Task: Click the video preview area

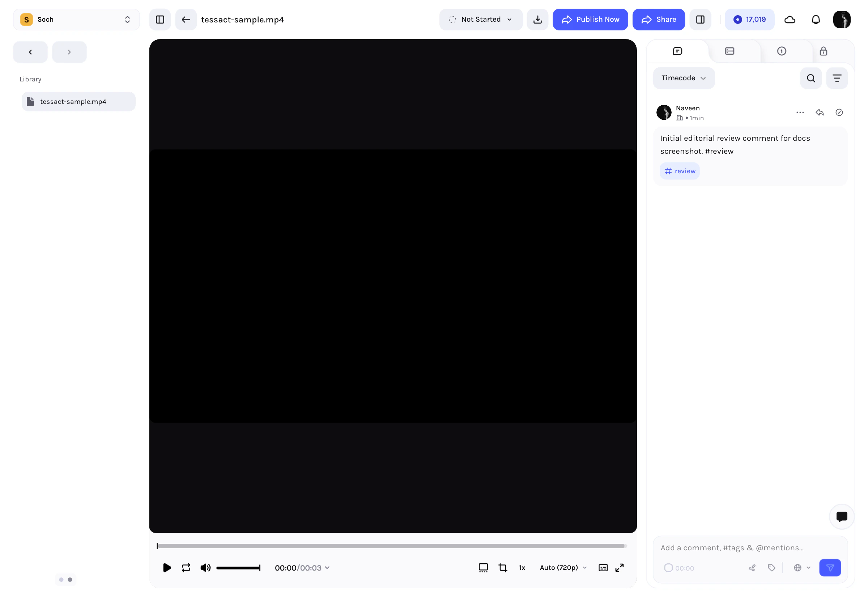Action: pyautogui.click(x=393, y=286)
